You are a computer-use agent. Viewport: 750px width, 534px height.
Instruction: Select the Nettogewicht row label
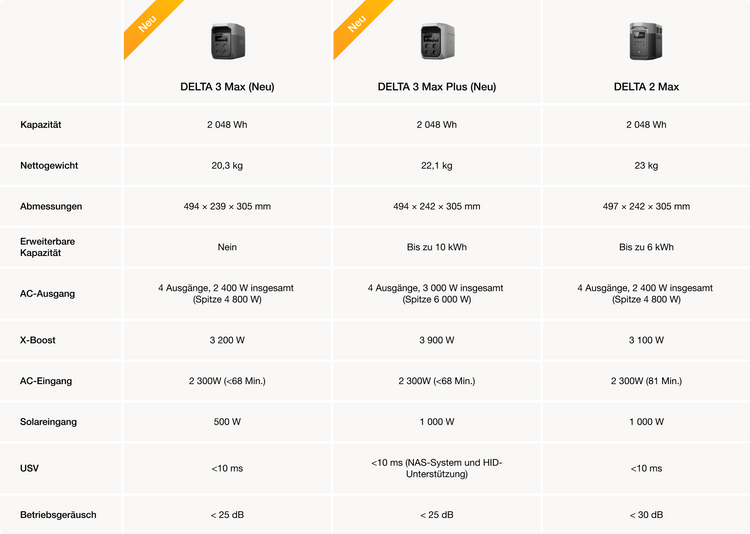51,166
